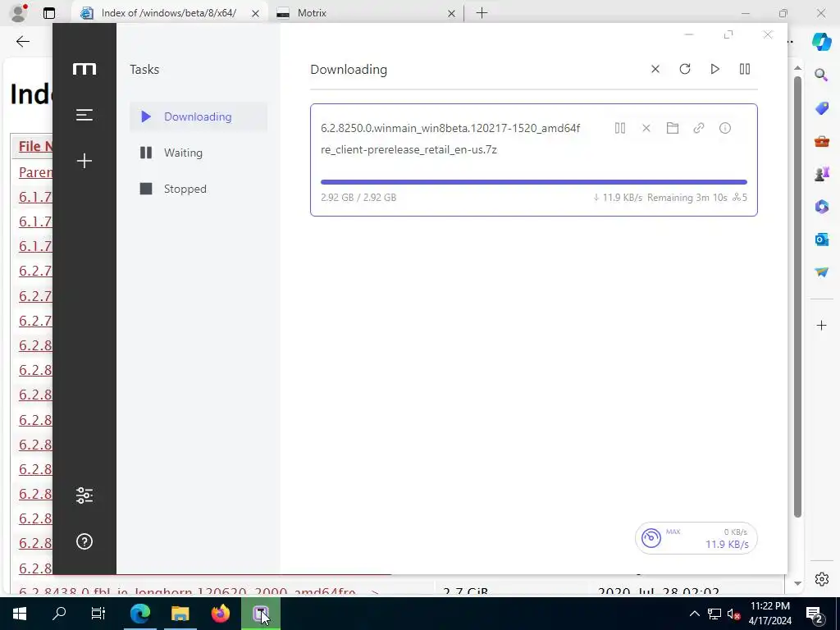840x630 pixels.
Task: Open Task View on taskbar
Action: pos(98,614)
